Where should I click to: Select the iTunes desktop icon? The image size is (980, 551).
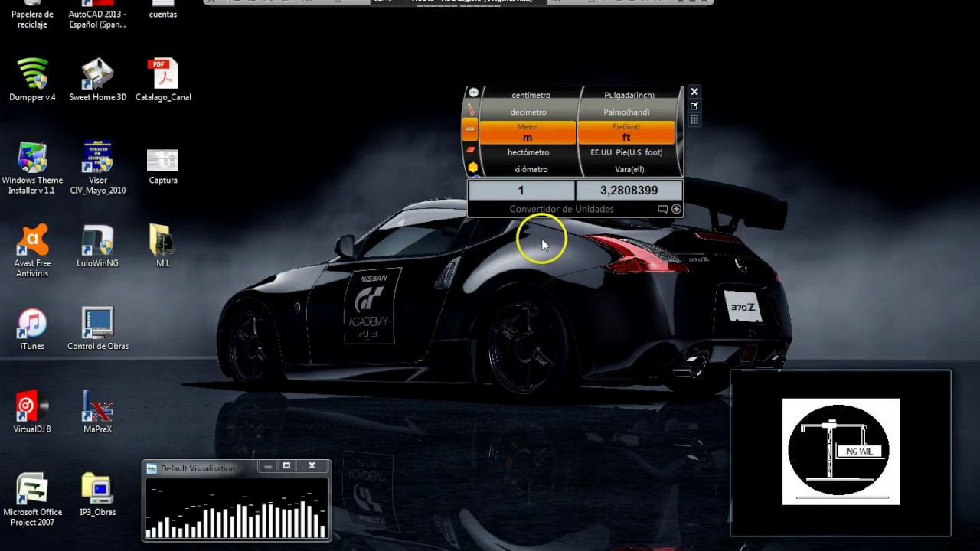tap(32, 329)
